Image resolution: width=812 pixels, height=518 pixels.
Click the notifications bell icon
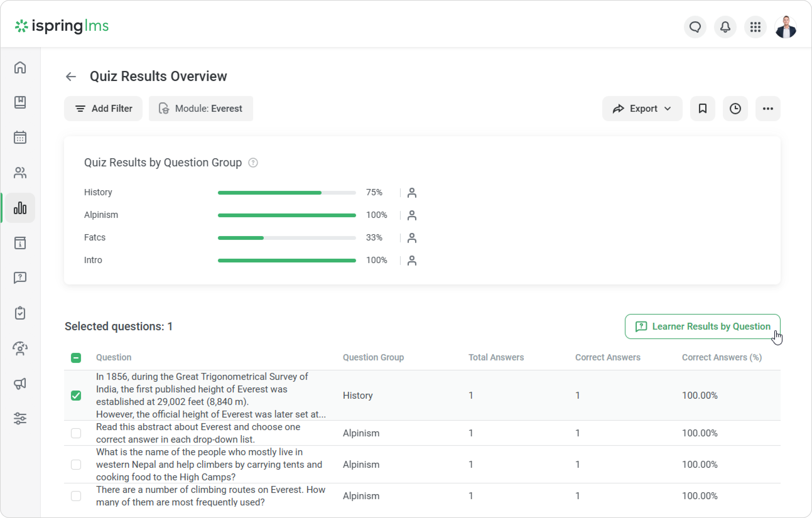pyautogui.click(x=725, y=27)
